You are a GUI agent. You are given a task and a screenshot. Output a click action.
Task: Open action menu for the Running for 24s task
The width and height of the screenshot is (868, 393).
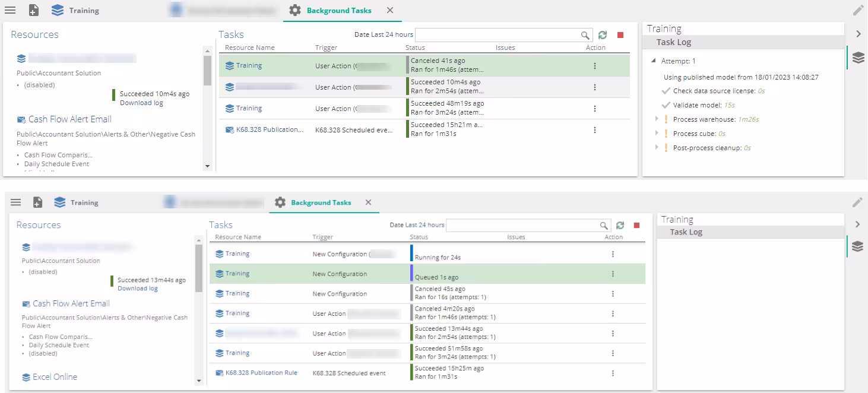[x=613, y=254]
